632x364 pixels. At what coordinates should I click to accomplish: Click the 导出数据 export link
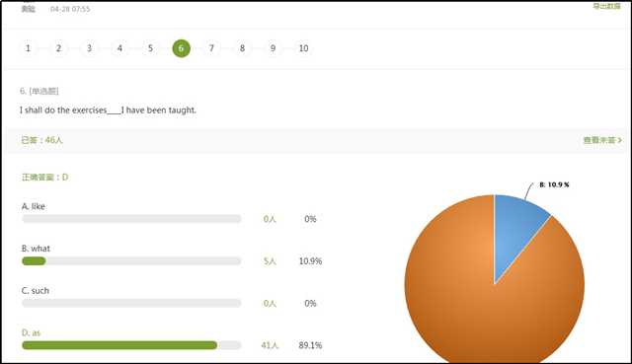tap(606, 6)
